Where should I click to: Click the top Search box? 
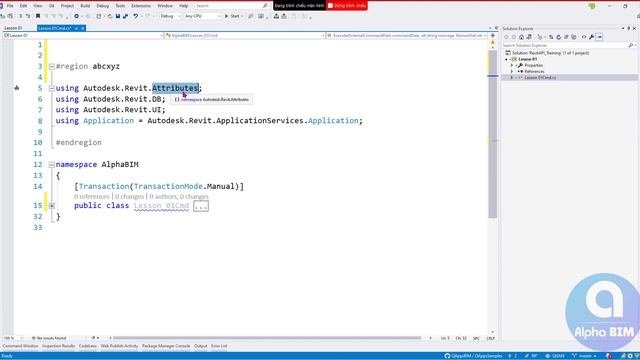click(x=231, y=6)
